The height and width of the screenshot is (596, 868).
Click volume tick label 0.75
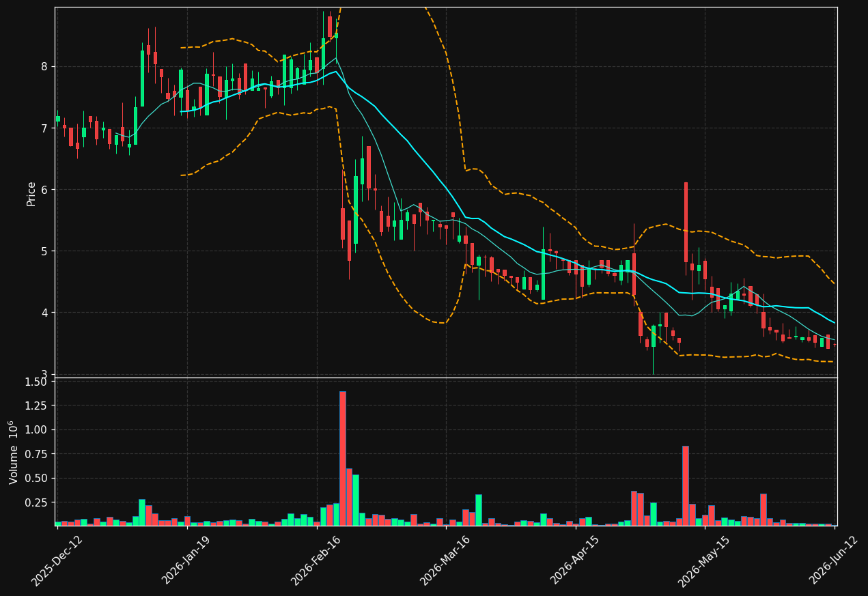pyautogui.click(x=36, y=454)
